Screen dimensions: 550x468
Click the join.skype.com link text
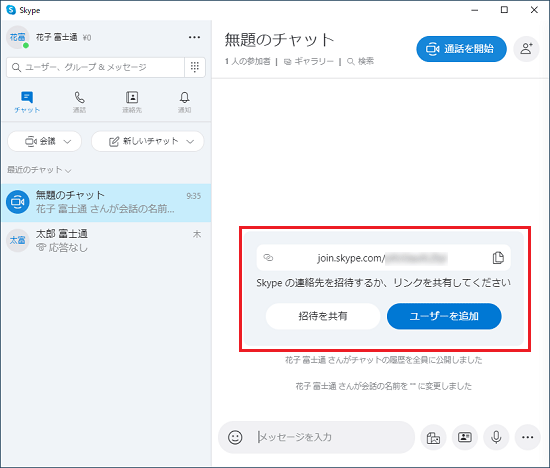click(x=382, y=258)
